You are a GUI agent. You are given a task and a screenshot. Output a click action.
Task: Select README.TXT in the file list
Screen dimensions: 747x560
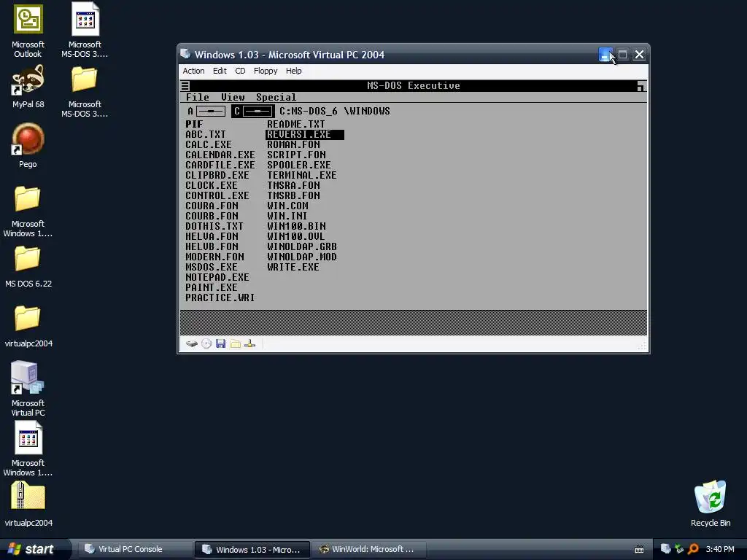coord(296,124)
